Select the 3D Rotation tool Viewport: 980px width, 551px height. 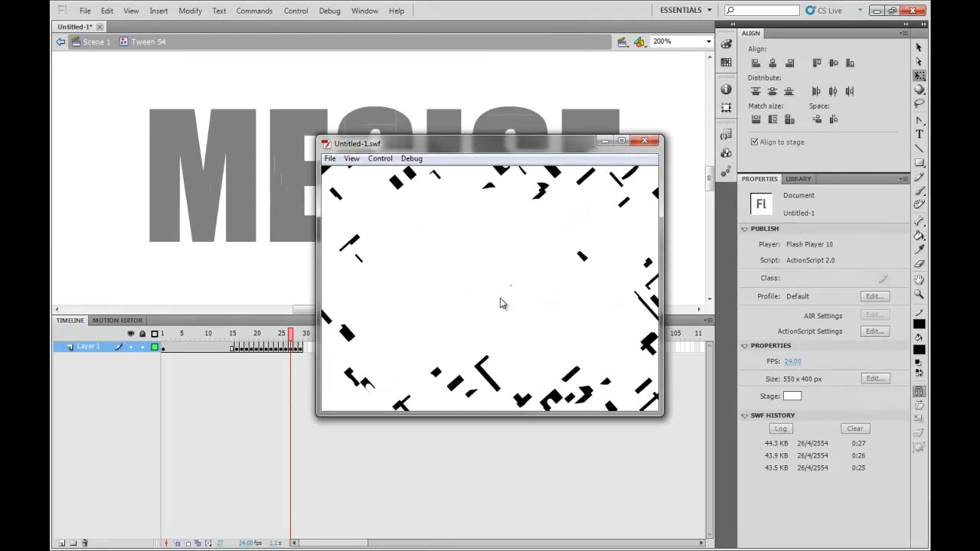(x=919, y=90)
